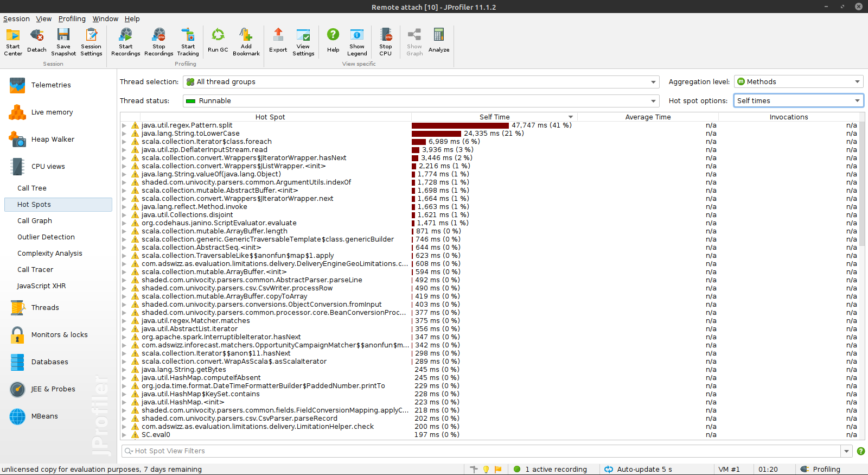868x475 pixels.
Task: Detach from the profiled JVM
Action: (37, 42)
